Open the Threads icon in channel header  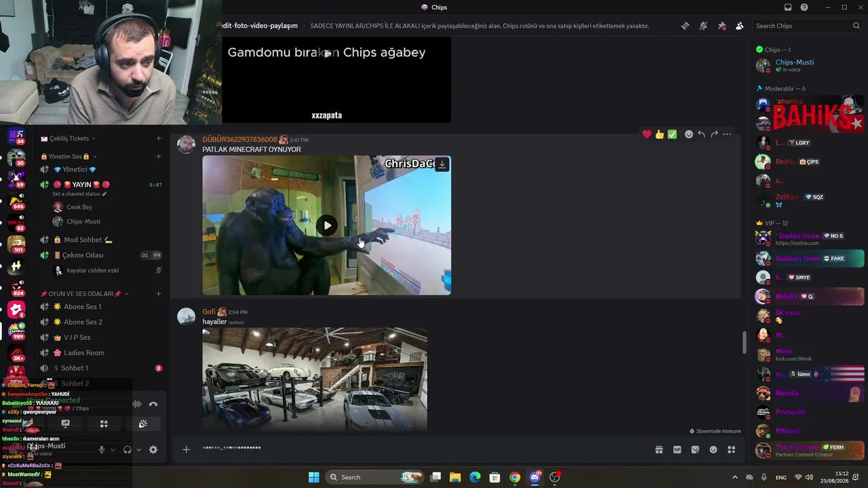tap(685, 26)
